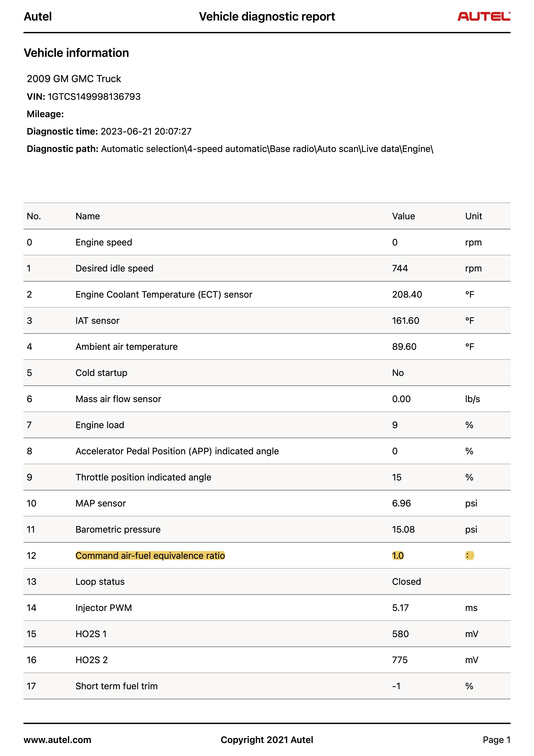The height and width of the screenshot is (756, 534).
Task: Click the Barometric pressure value 15.08
Action: point(403,529)
